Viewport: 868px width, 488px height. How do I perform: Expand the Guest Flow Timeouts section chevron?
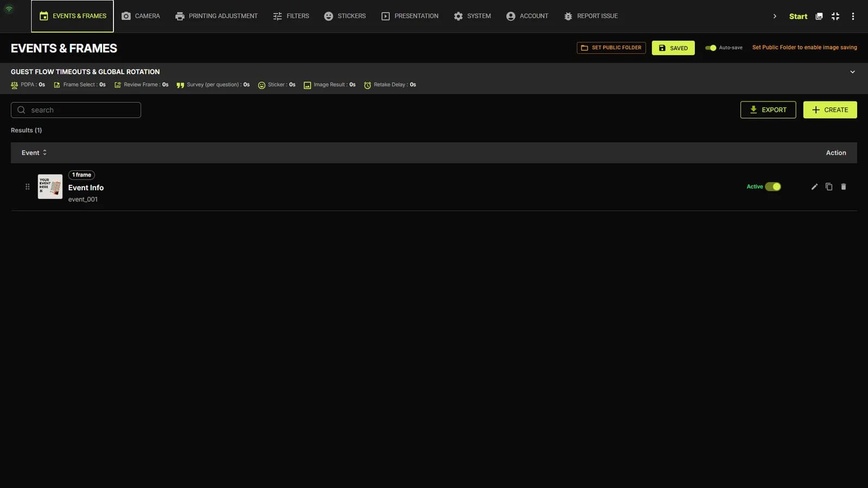click(x=852, y=72)
